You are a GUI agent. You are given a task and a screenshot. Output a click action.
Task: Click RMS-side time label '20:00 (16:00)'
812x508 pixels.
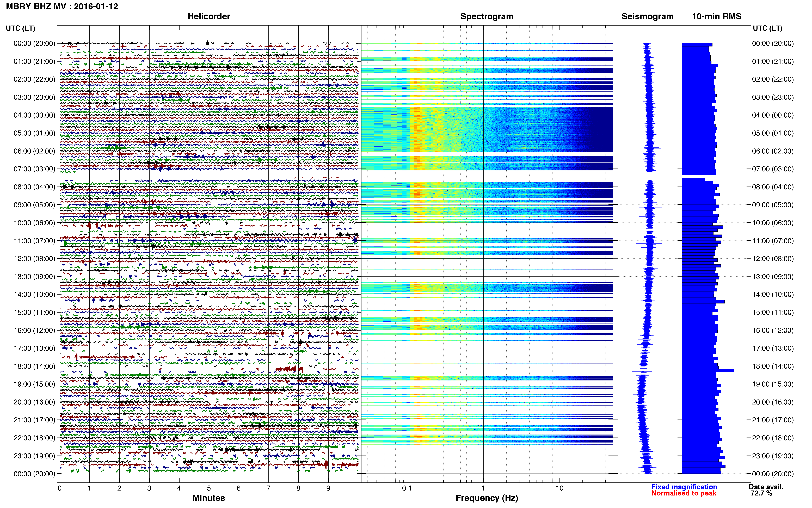[773, 402]
